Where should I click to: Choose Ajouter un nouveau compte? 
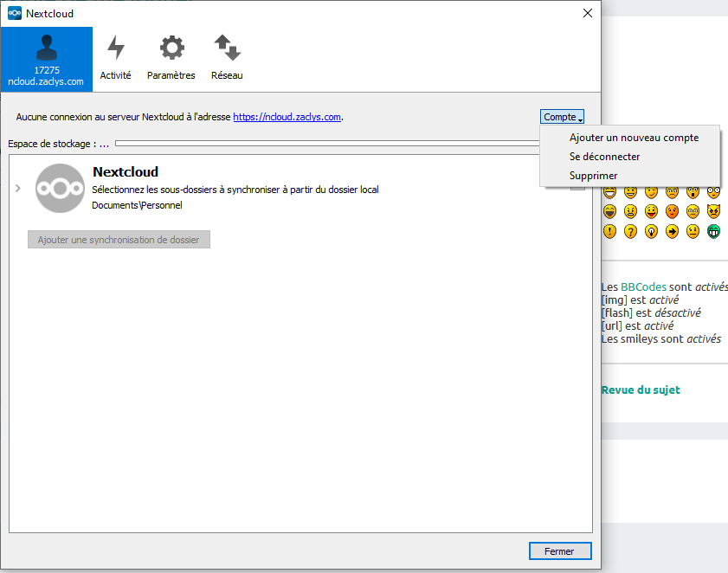point(633,138)
